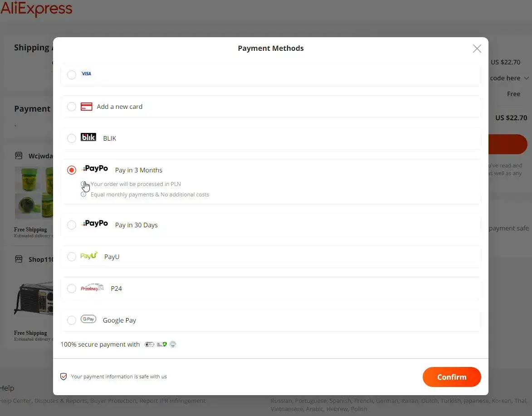Click the BLIK logo icon
Image resolution: width=532 pixels, height=416 pixels.
(88, 137)
